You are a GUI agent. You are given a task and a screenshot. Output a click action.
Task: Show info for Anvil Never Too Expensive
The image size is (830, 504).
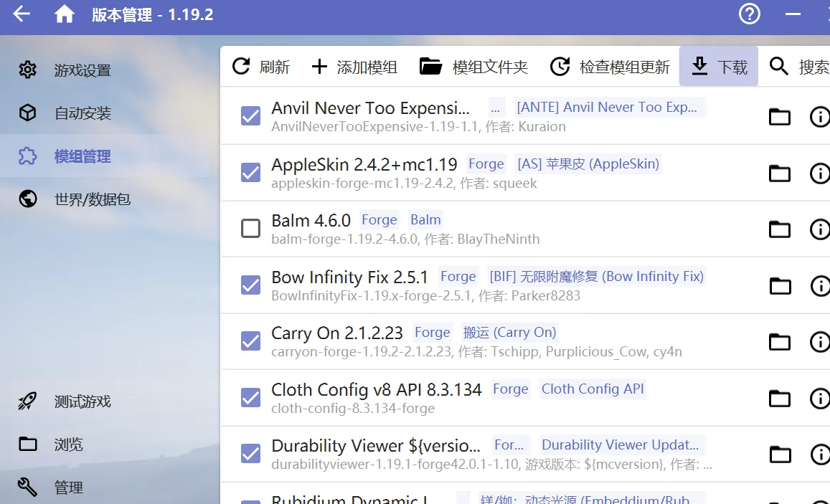tap(820, 116)
